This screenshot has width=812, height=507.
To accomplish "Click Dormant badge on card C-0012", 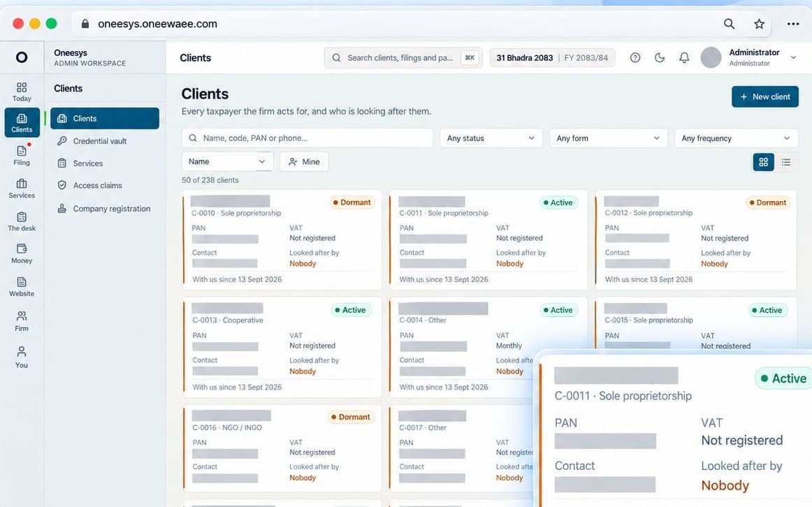I will click(767, 203).
